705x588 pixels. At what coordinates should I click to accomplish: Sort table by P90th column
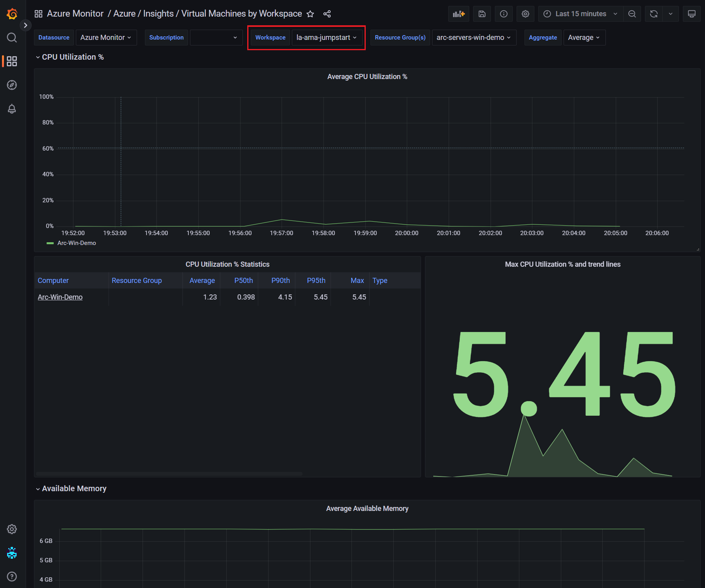[x=280, y=281]
